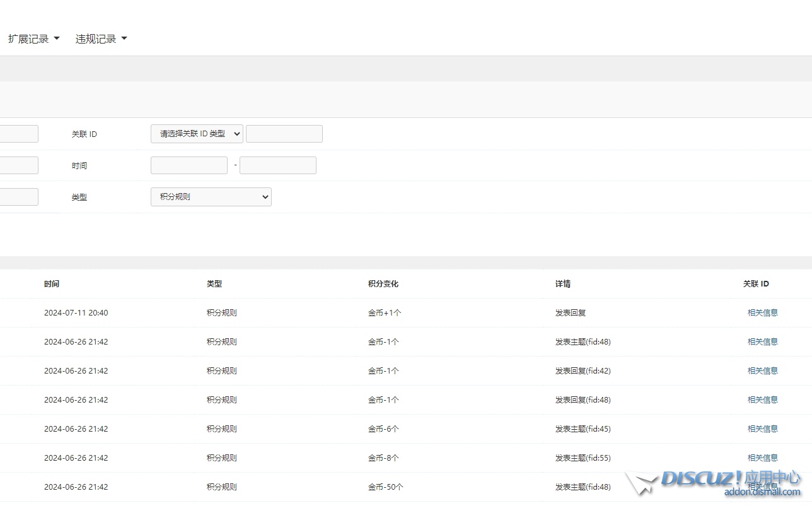This screenshot has height=508, width=812.
Task: Click the partially visible input left of 关联 ID
Action: coord(19,134)
